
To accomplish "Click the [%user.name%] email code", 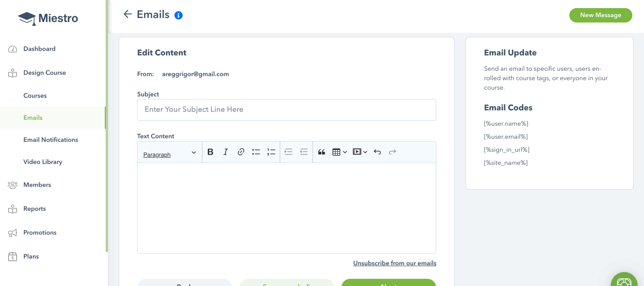I will point(506,124).
